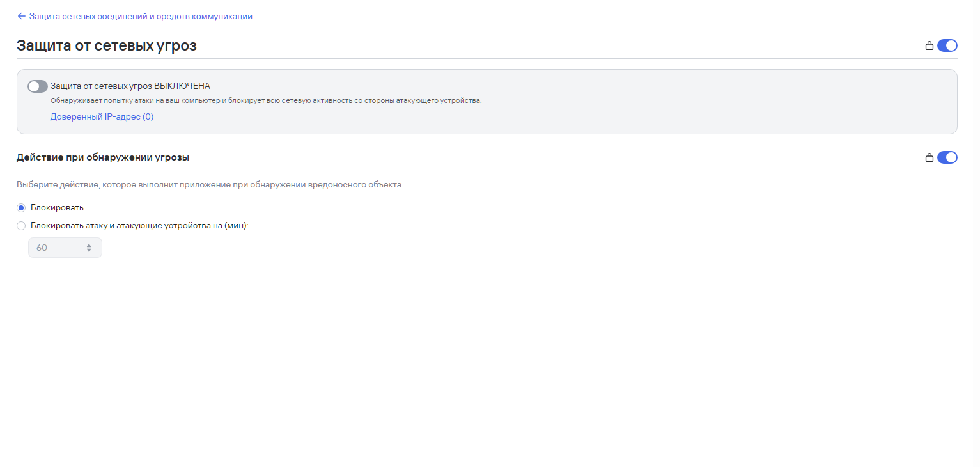Toggle the switch for Действие при обнаружении угрозы
980x467 pixels.
(947, 157)
